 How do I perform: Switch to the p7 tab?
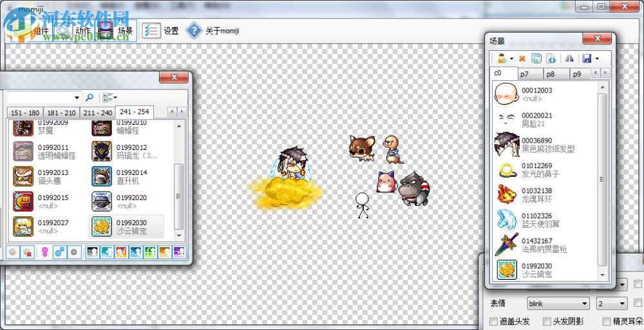[x=530, y=74]
